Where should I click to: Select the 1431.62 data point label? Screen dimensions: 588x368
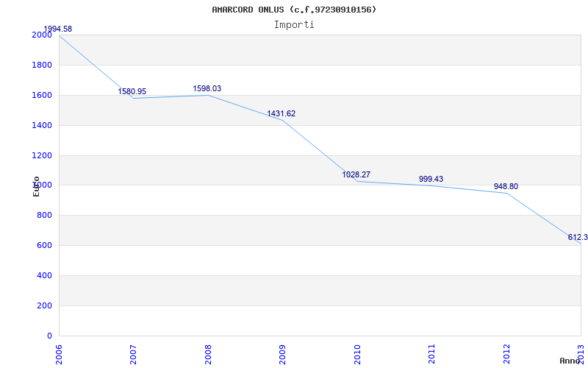point(282,113)
